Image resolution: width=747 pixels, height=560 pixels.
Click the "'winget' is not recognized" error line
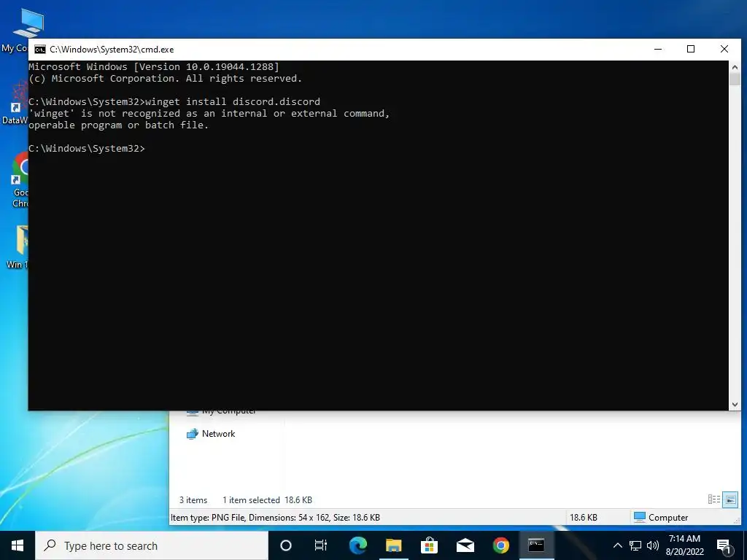point(209,113)
